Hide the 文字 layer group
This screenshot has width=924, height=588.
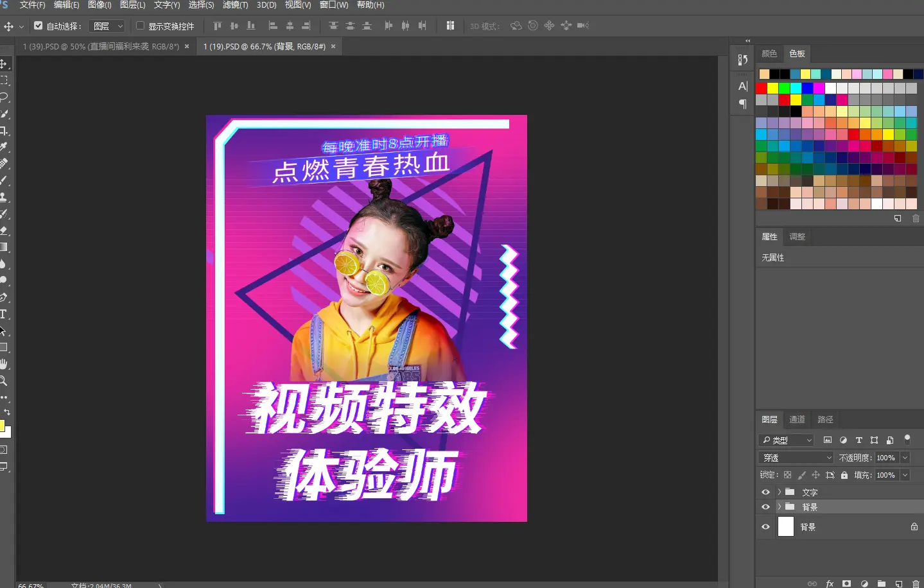(x=765, y=492)
